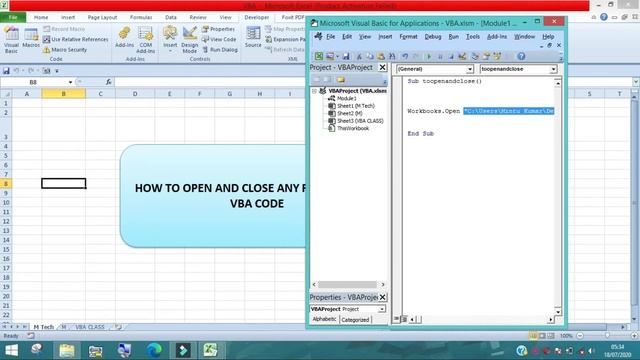Open the Name Box dropdown arrow
Screen dimensions: 640x360
point(70,82)
